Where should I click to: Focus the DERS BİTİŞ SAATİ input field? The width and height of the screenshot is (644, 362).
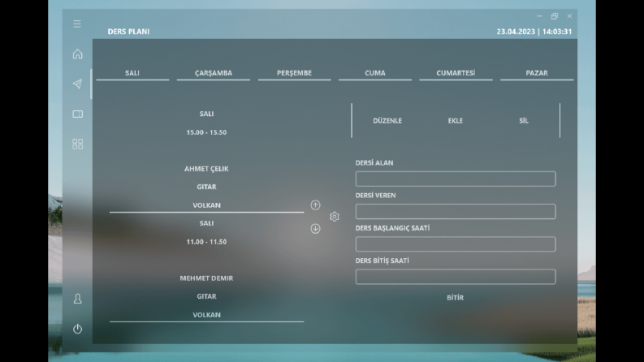(456, 277)
